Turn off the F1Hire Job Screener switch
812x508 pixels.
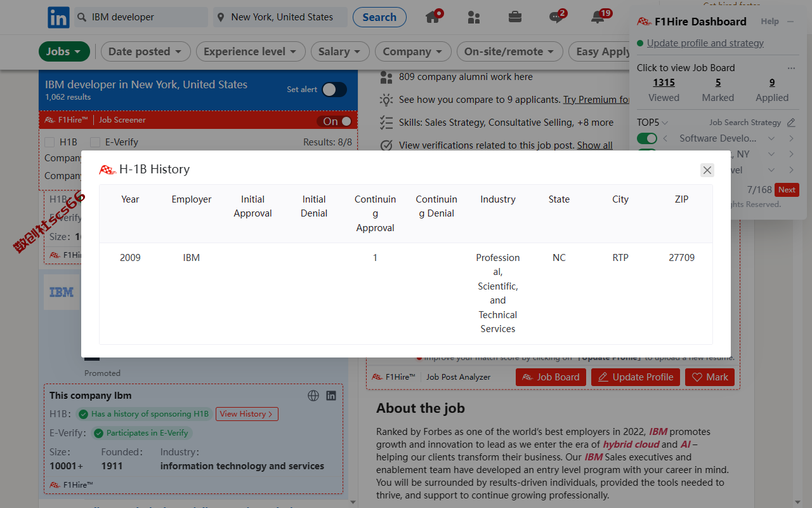click(337, 121)
